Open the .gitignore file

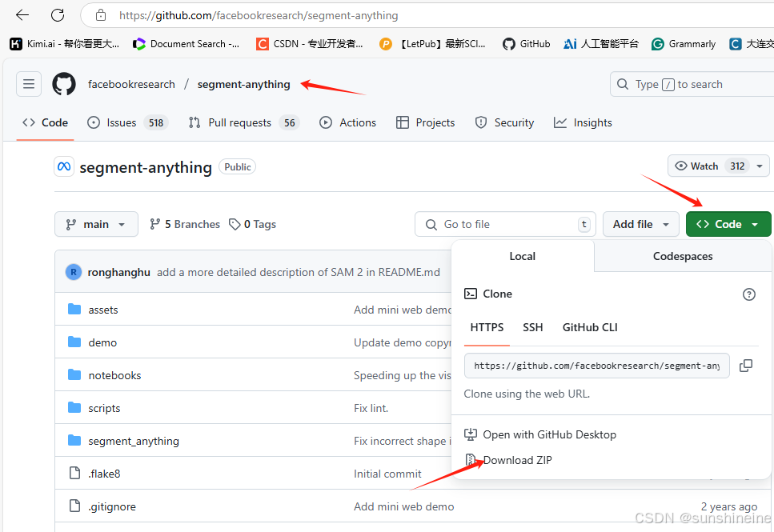(112, 507)
